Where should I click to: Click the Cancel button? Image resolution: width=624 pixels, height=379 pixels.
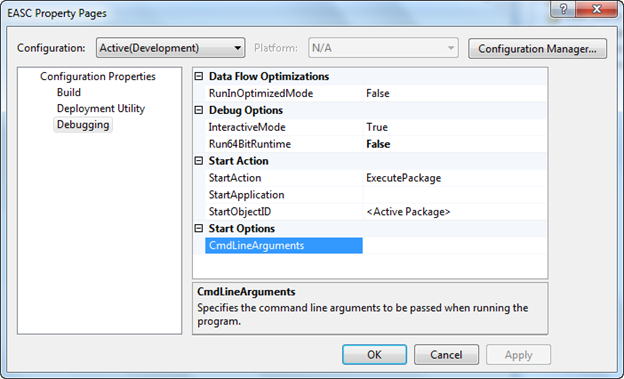446,355
